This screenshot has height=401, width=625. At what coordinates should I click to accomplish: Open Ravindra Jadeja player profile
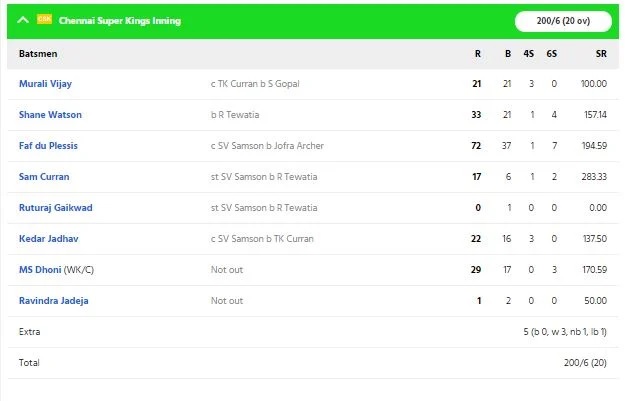pos(54,301)
